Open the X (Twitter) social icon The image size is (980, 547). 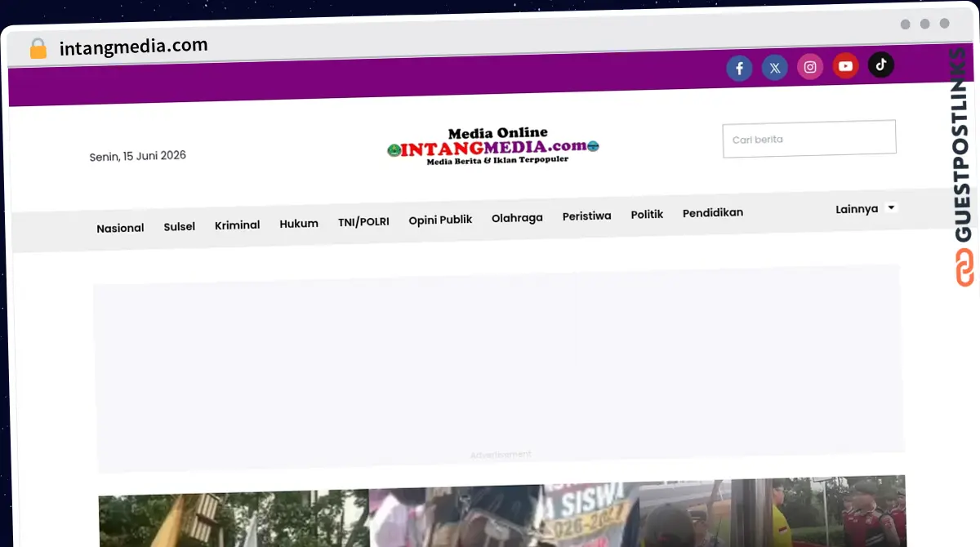[775, 68]
